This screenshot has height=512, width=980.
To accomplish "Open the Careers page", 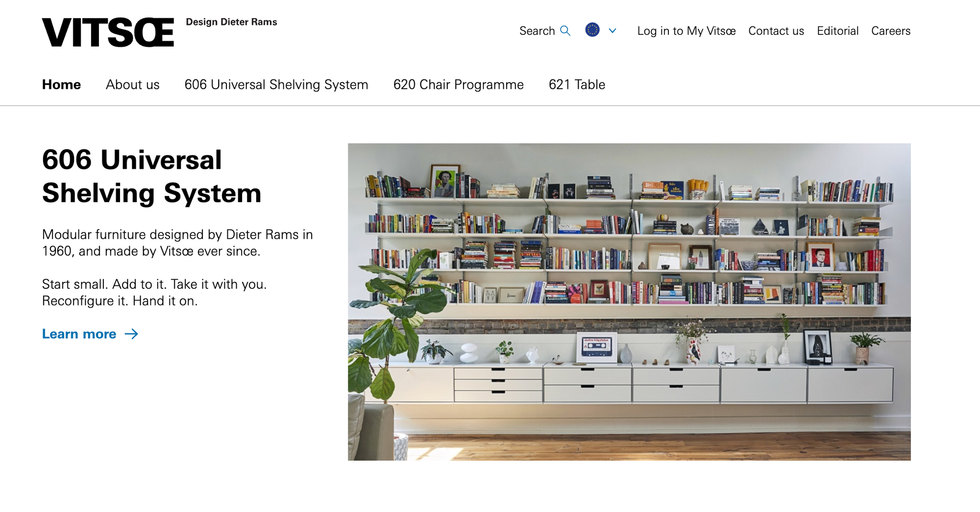I will point(891,31).
